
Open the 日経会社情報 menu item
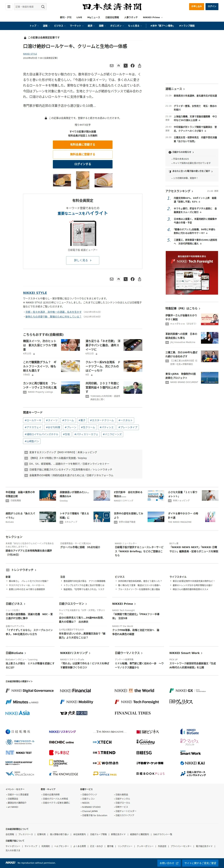[x=112, y=17]
